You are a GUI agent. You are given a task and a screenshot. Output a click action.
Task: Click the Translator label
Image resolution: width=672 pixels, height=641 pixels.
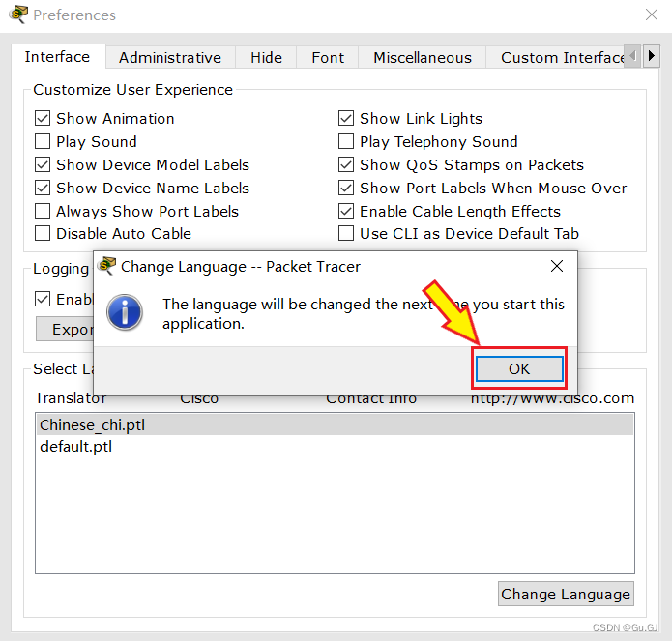tap(71, 398)
